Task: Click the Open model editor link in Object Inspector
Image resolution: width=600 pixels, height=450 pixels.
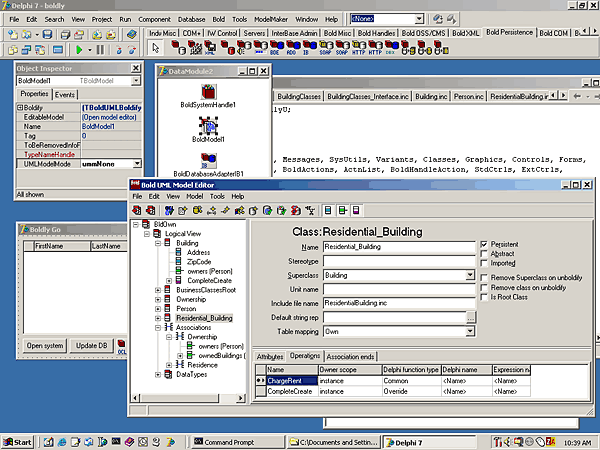Action: point(109,117)
